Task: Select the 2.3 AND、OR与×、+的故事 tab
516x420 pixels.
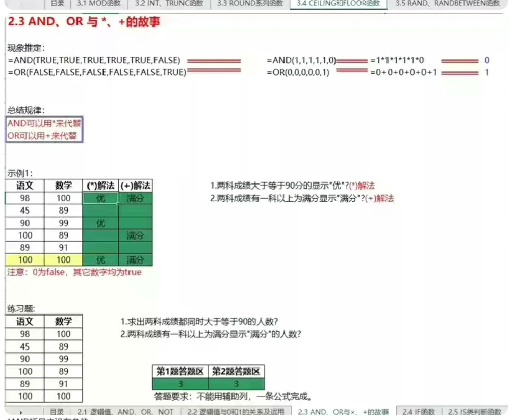Action: 343,412
